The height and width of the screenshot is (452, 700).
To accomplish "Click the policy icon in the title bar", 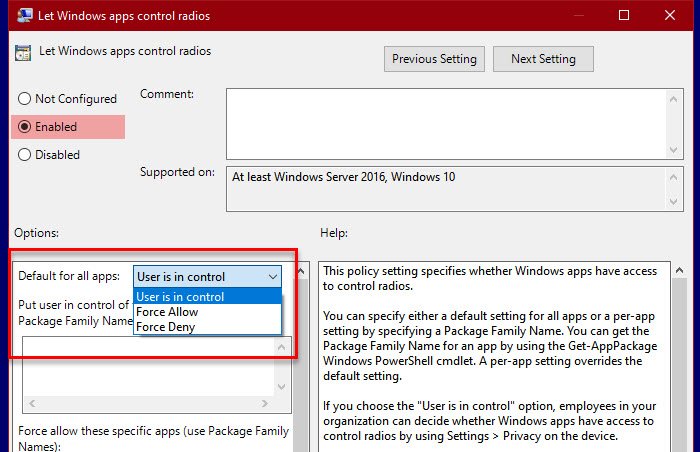I will 21,16.
